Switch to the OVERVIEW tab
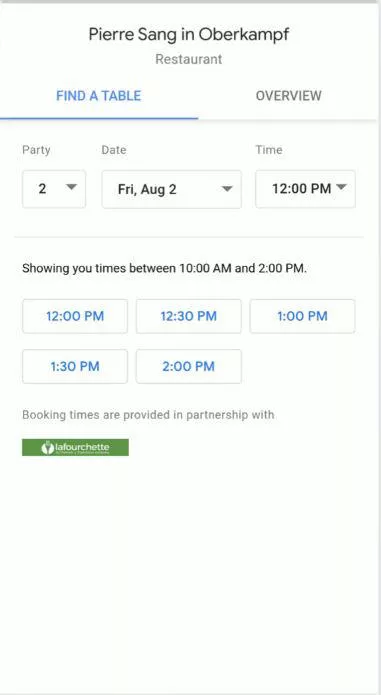The width and height of the screenshot is (381, 695). pos(288,96)
